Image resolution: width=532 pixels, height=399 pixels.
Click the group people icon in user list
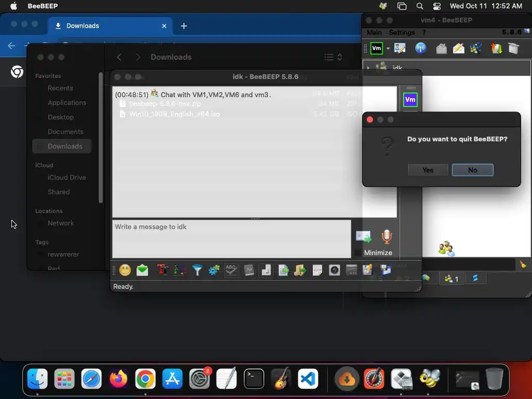[x=446, y=249]
